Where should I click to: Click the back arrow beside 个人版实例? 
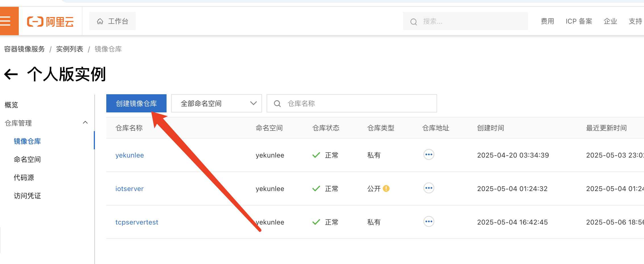coord(11,75)
